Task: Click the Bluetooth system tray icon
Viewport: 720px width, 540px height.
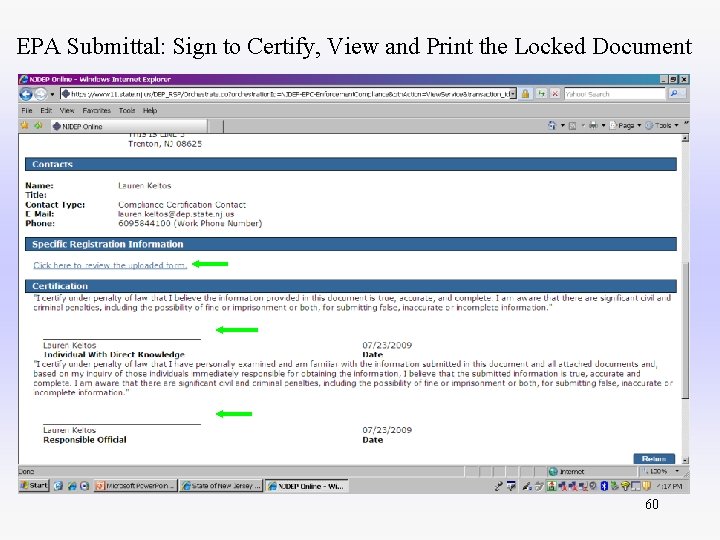Action: (x=604, y=486)
